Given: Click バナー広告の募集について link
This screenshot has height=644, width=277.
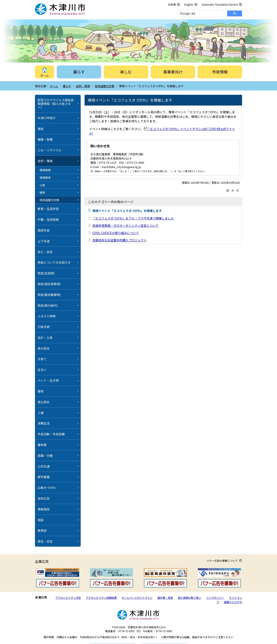Looking at the screenshot, I should coord(222,560).
